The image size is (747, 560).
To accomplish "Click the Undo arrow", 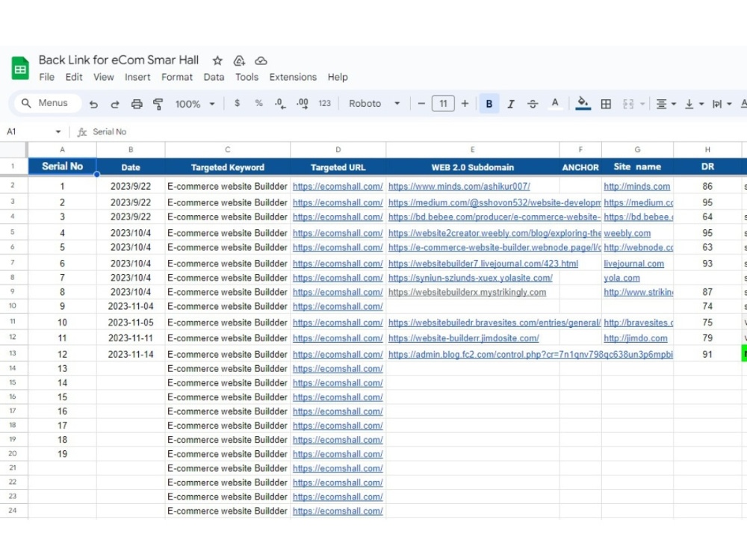I will point(93,104).
